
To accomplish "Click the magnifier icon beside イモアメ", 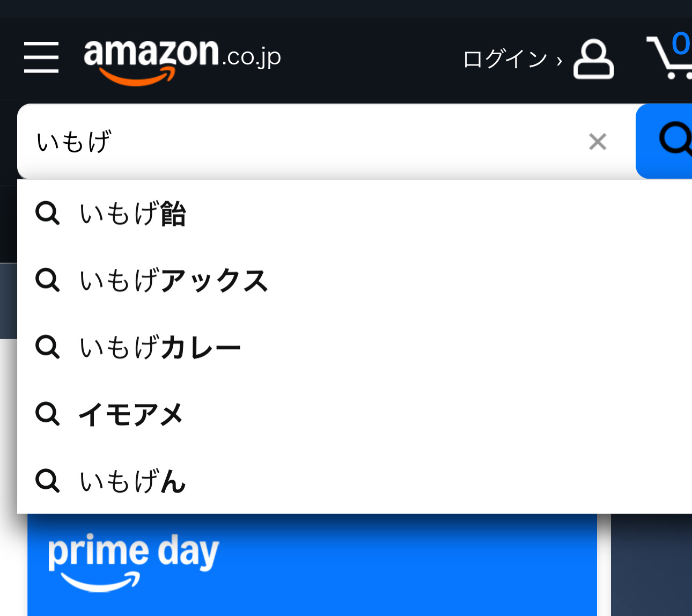I will pyautogui.click(x=47, y=414).
